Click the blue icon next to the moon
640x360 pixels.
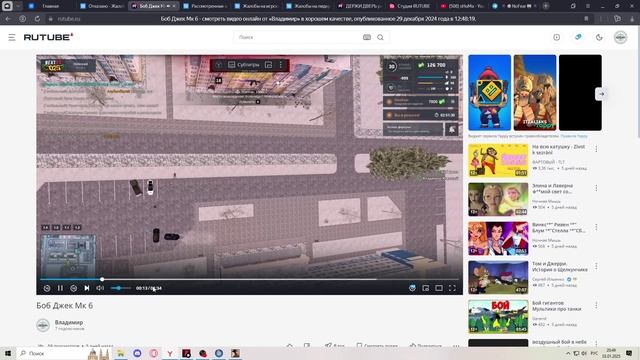point(578,37)
